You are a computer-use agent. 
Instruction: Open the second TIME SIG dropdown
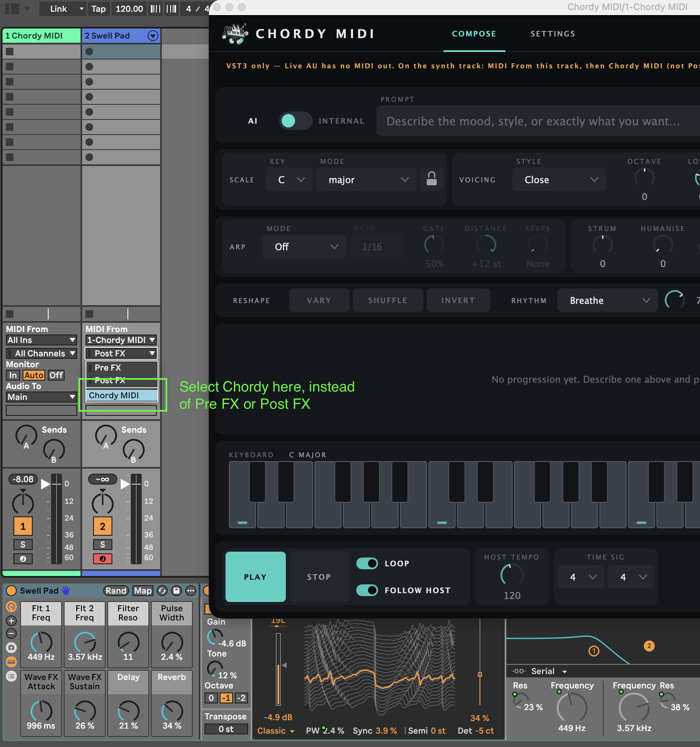pyautogui.click(x=631, y=577)
